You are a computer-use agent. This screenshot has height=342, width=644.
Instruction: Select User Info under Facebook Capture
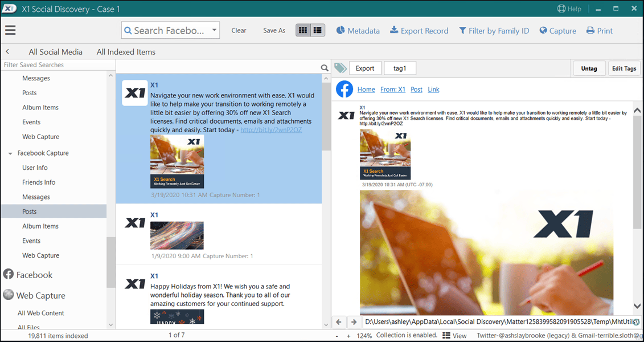coord(35,168)
